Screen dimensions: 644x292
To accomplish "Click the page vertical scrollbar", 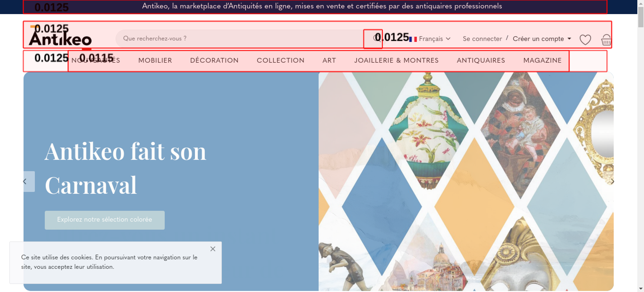I will click(x=641, y=146).
